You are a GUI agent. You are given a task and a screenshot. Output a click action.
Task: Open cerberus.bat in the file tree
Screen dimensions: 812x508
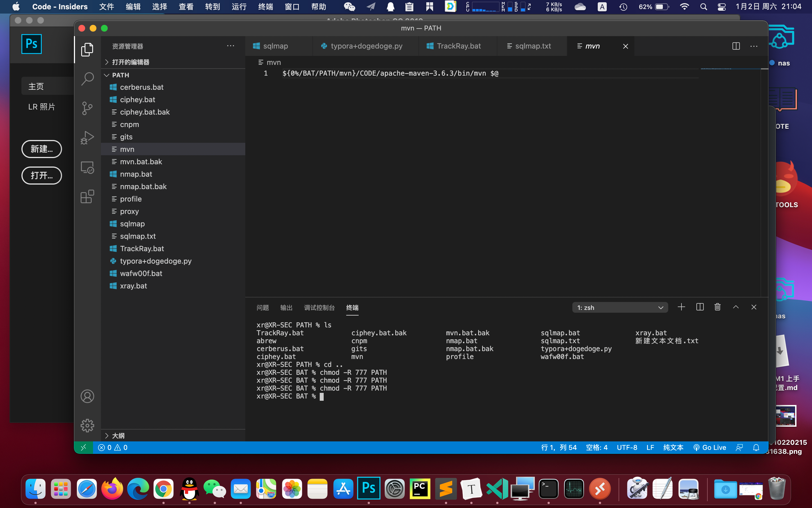173,87
